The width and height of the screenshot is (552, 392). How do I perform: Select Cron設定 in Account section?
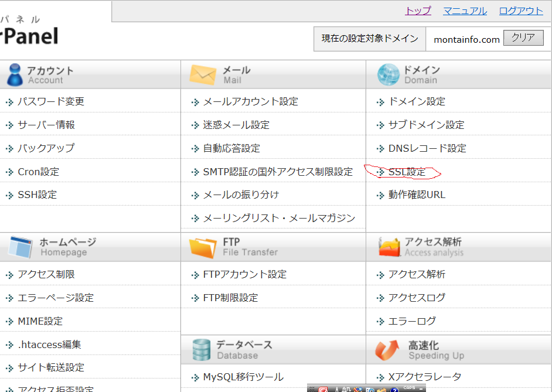[38, 172]
